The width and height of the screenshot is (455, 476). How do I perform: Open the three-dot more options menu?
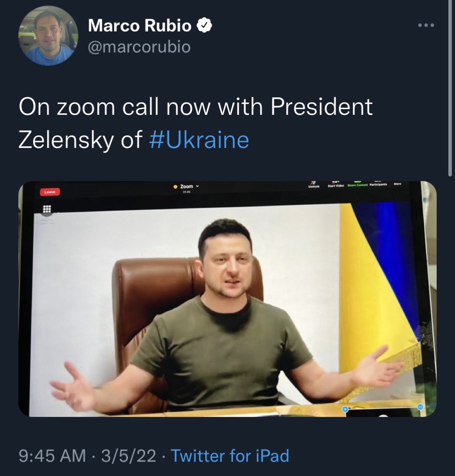pyautogui.click(x=426, y=26)
